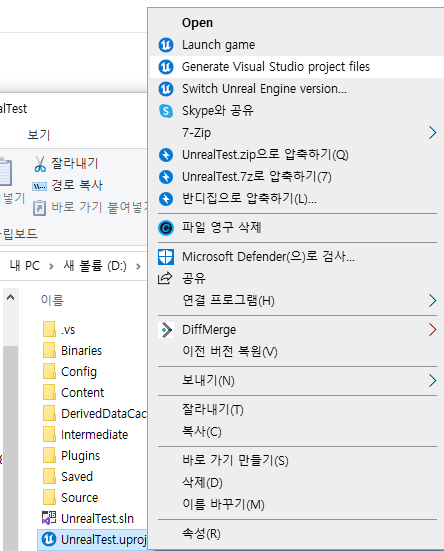Image resolution: width=444 pixels, height=551 pixels.
Task: Choose 이전 버전 복원(V)
Action: coord(230,351)
